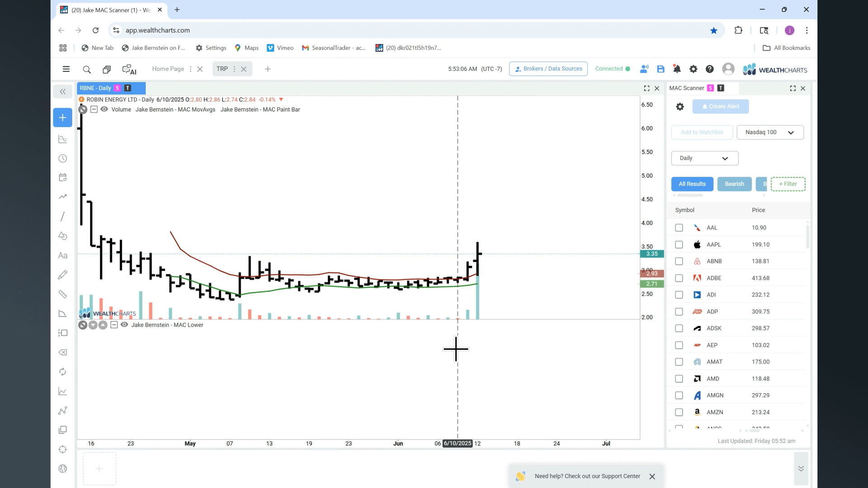This screenshot has height=488, width=868.
Task: Show All Results in scanner
Action: coord(692,184)
